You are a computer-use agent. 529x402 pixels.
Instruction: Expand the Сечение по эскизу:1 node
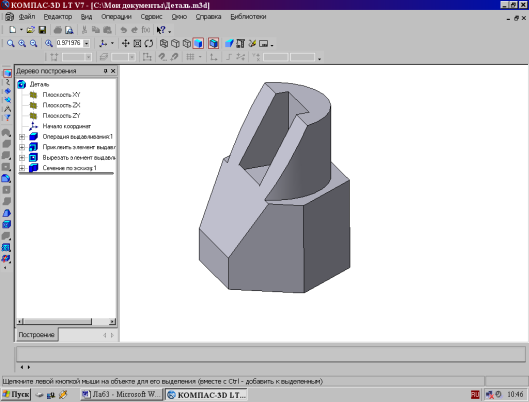click(x=22, y=168)
